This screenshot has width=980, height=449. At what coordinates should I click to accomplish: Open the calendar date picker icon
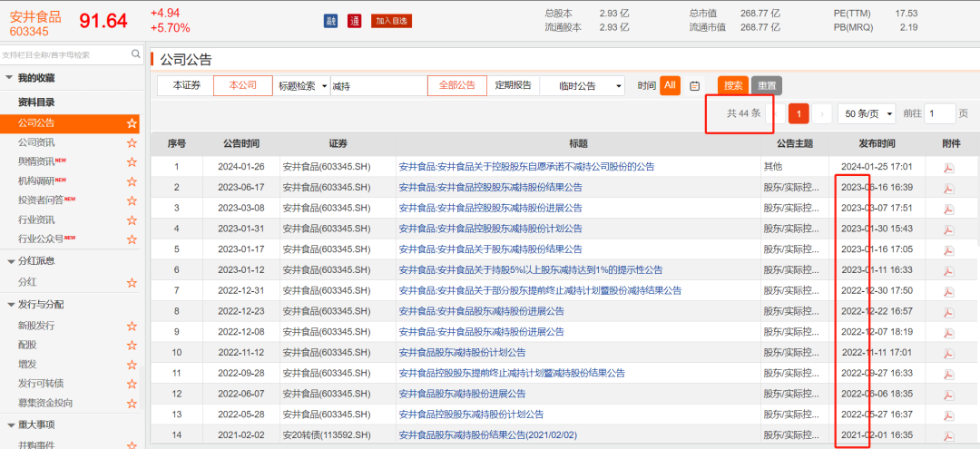[x=695, y=86]
